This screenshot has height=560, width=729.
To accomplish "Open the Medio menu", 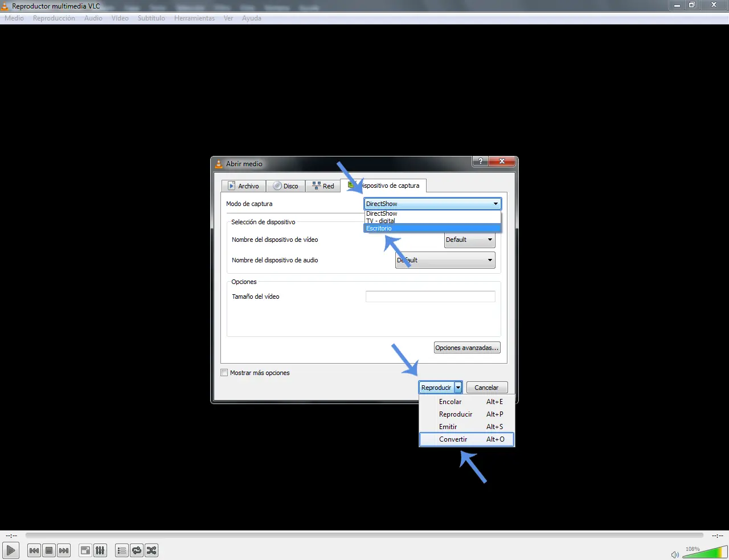I will coord(14,18).
